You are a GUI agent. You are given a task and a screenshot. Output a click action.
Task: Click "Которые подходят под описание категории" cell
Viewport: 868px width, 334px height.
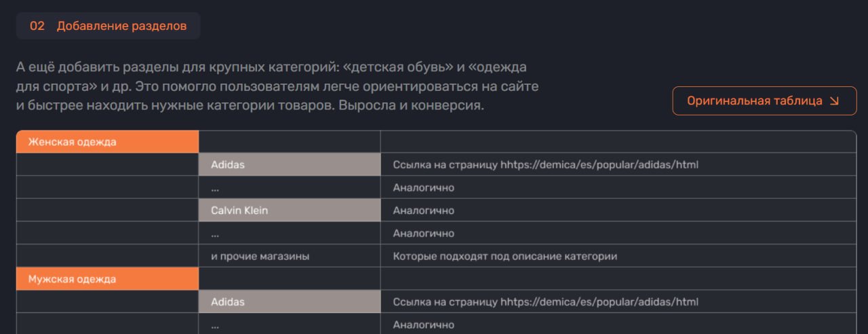coord(505,257)
